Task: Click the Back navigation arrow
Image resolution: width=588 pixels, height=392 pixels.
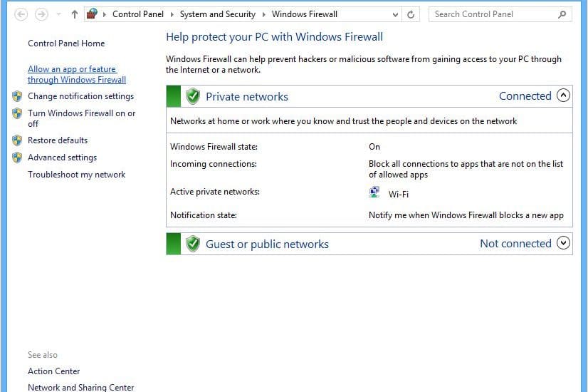Action: (x=21, y=15)
